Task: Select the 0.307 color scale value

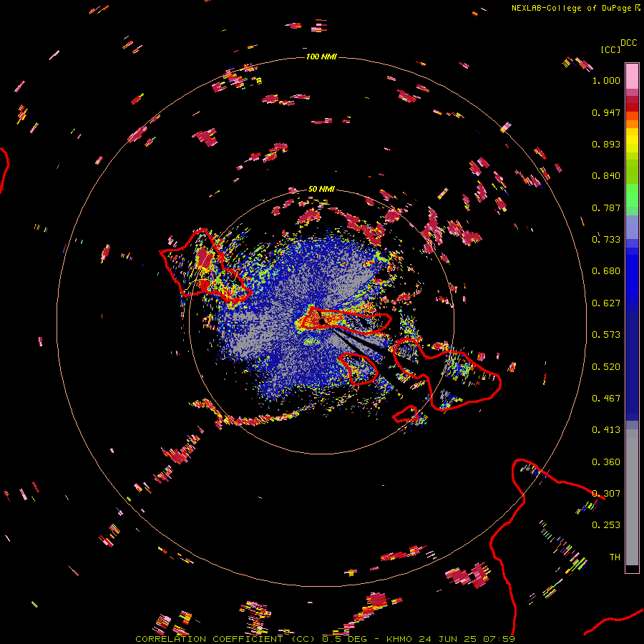Action: pos(606,494)
